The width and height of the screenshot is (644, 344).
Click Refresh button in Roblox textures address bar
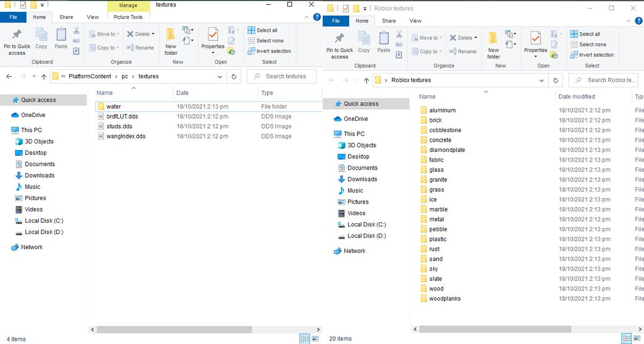click(557, 80)
